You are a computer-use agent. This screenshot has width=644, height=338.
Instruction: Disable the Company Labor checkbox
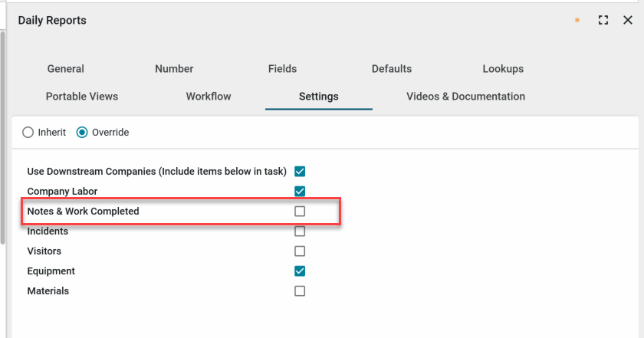[x=300, y=192]
